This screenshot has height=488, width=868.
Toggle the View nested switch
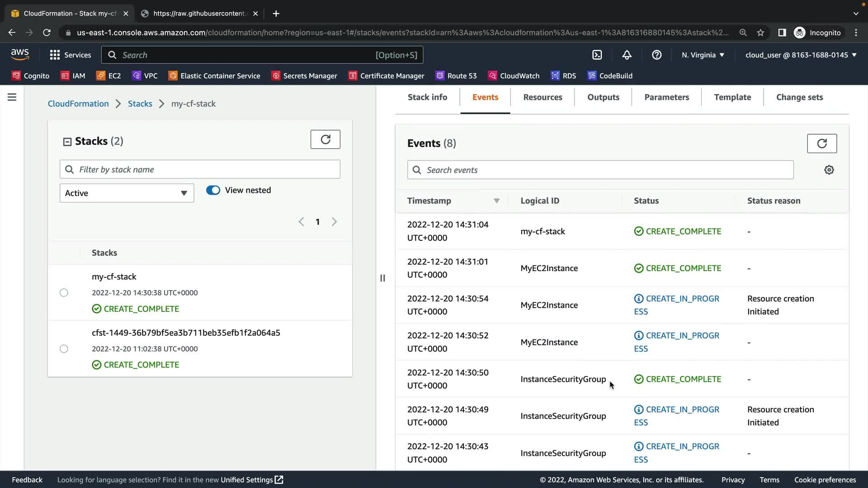click(213, 190)
